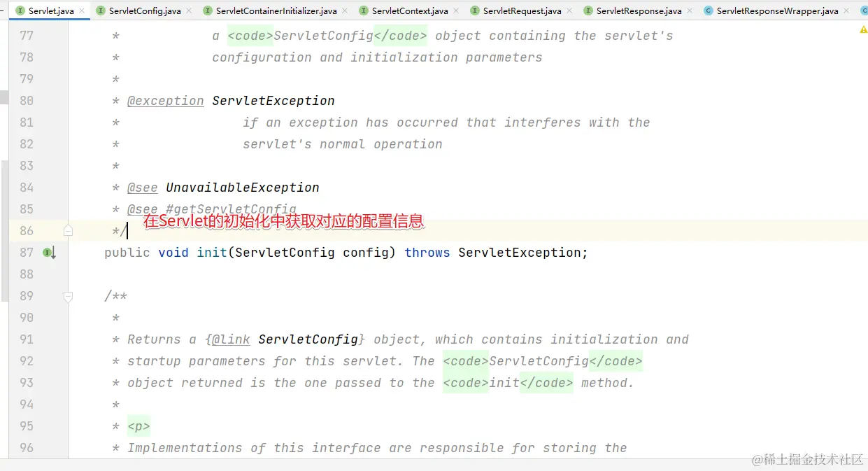Click the 'public' keyword on line 87

coord(127,253)
